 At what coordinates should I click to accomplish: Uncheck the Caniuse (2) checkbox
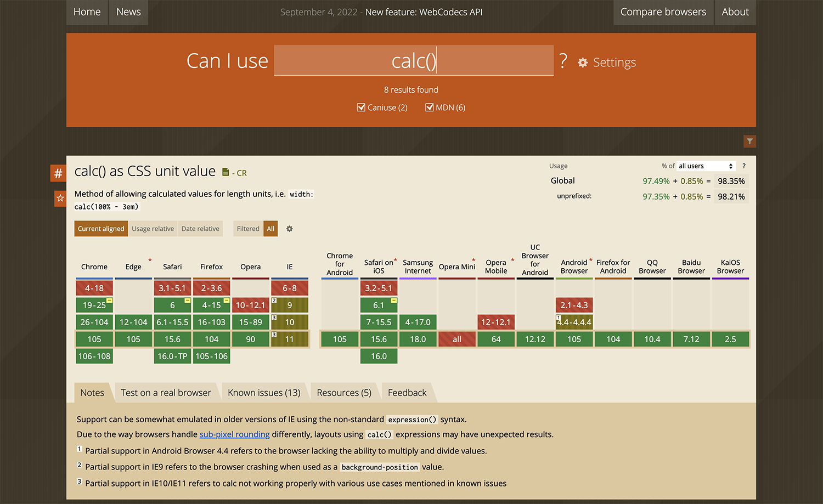[361, 107]
